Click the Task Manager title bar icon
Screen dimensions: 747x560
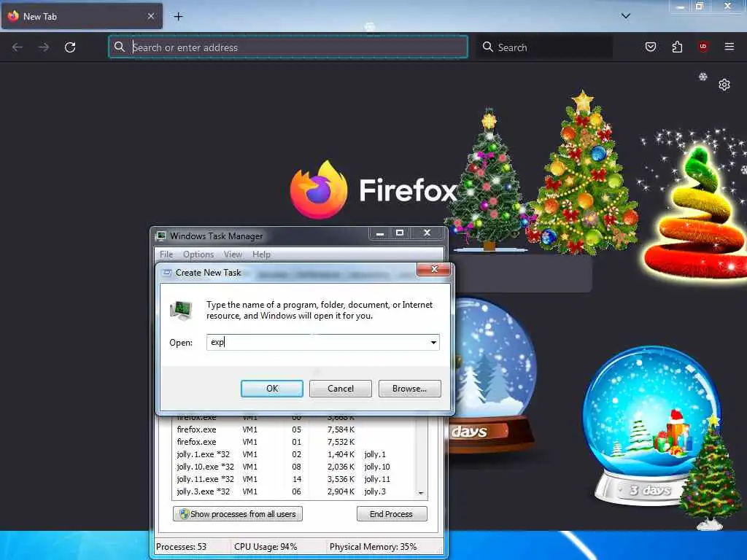161,236
